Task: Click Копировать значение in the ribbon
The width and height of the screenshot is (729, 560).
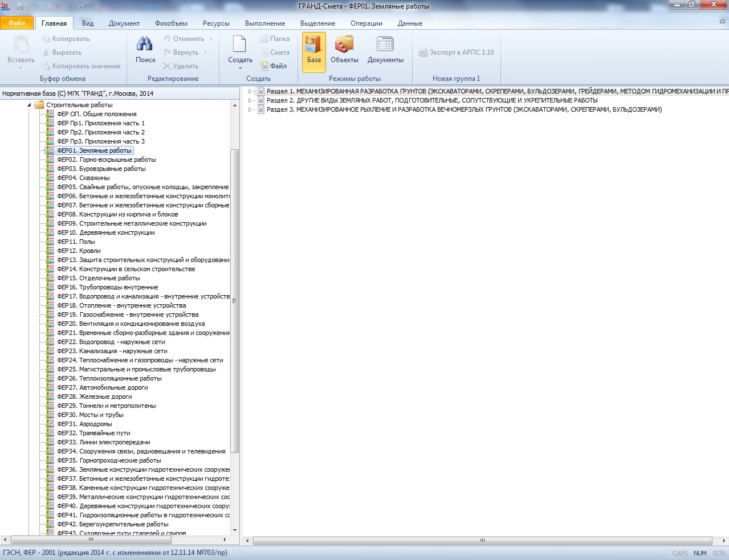Action: (81, 66)
